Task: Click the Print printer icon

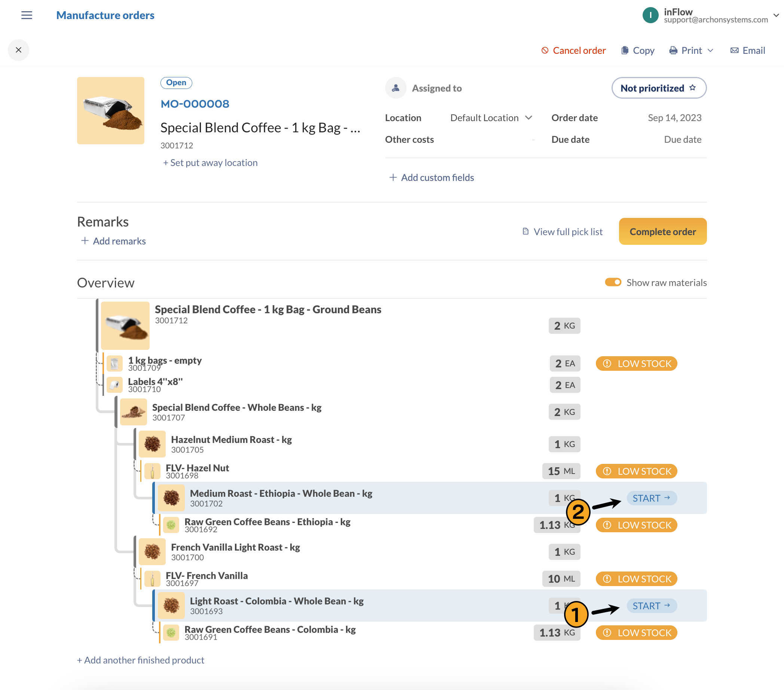Action: (673, 50)
